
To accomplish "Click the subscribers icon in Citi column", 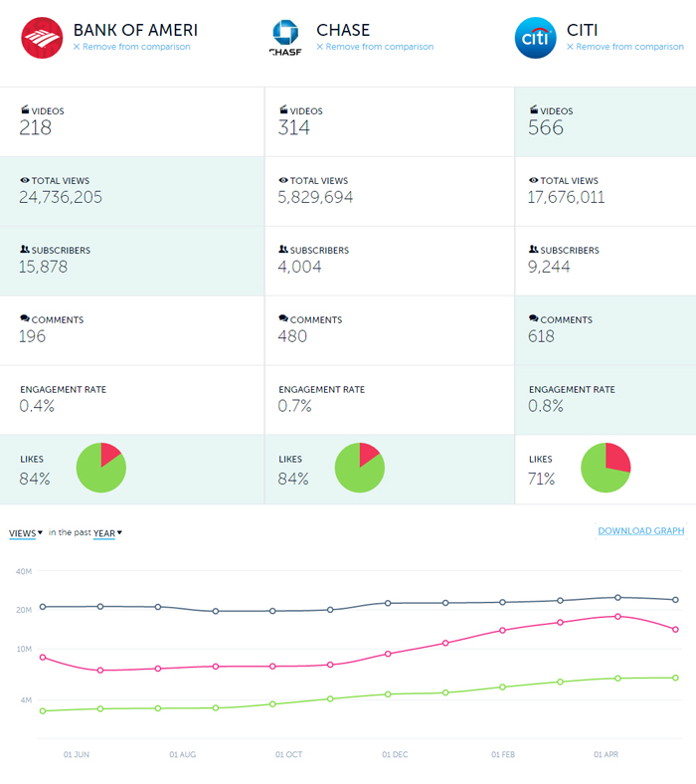I will (534, 249).
